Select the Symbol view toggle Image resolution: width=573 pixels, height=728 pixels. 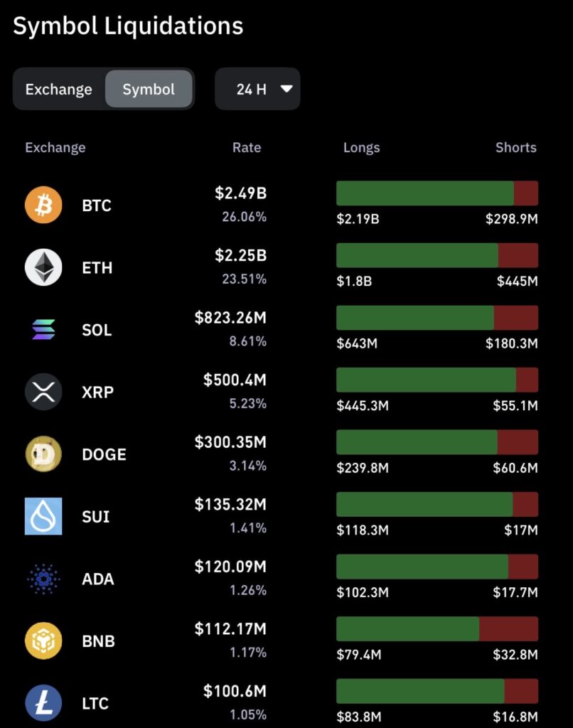click(149, 90)
